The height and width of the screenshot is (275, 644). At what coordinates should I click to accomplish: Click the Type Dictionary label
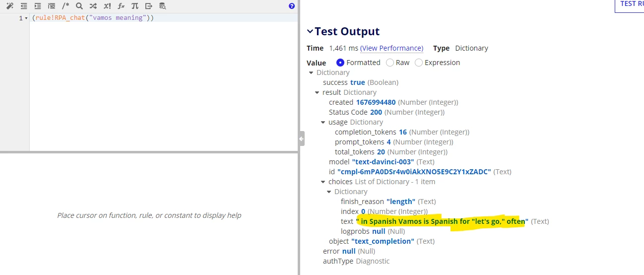point(460,48)
